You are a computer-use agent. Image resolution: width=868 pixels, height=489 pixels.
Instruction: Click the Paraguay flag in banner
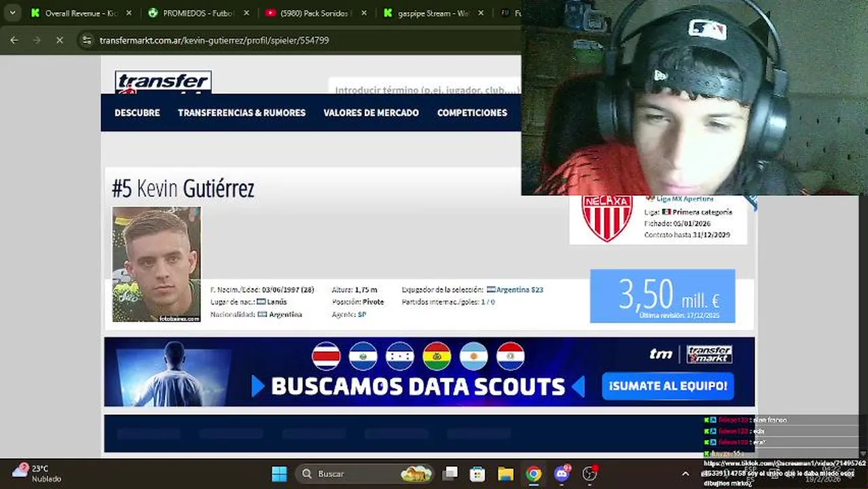coord(510,356)
